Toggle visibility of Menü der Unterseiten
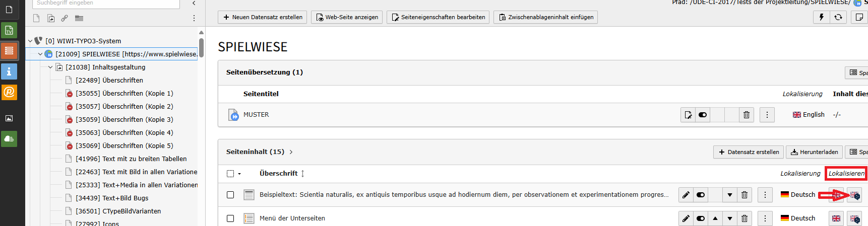This screenshot has height=226, width=868. tap(701, 218)
